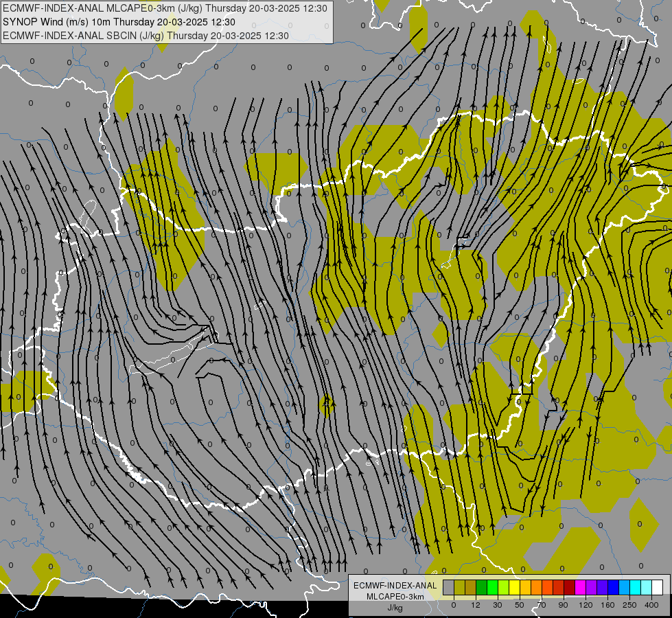Screen dimensions: 672x618
Task: Select the magenta swatch in the scale
Action: pyautogui.click(x=581, y=587)
